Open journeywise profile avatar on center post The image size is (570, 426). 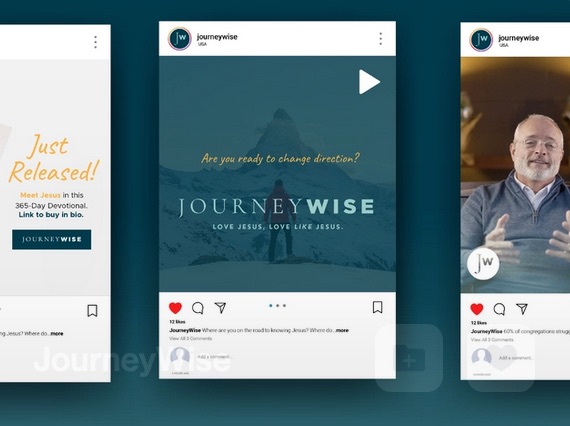pyautogui.click(x=180, y=39)
